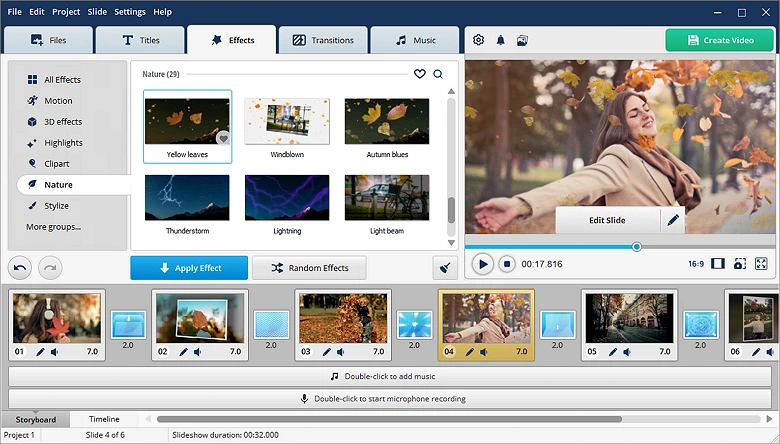Mute the sound on slide 04
This screenshot has height=444, width=780.
[484, 352]
